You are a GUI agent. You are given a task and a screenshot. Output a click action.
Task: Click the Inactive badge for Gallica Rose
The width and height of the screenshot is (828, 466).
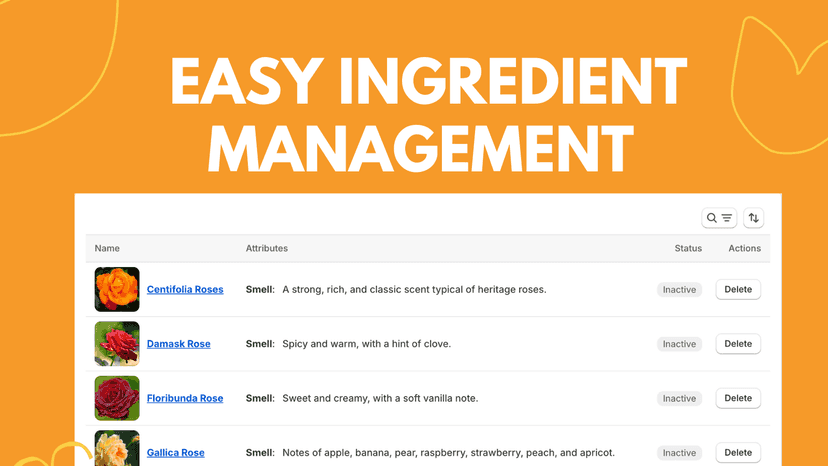(x=679, y=453)
